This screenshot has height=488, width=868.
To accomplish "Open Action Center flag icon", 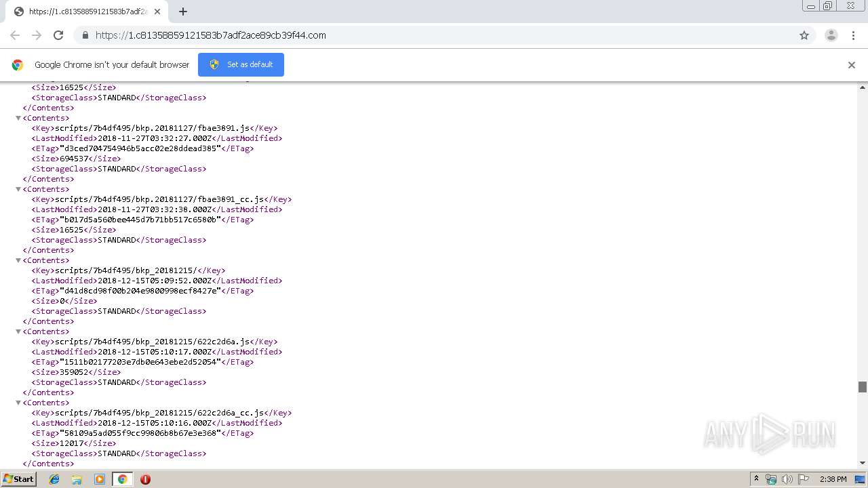I will point(804,479).
